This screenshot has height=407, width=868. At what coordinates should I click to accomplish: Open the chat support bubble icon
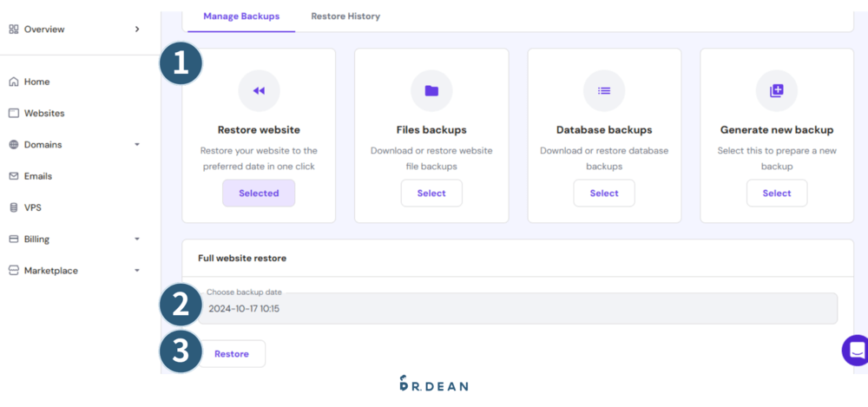pyautogui.click(x=857, y=351)
